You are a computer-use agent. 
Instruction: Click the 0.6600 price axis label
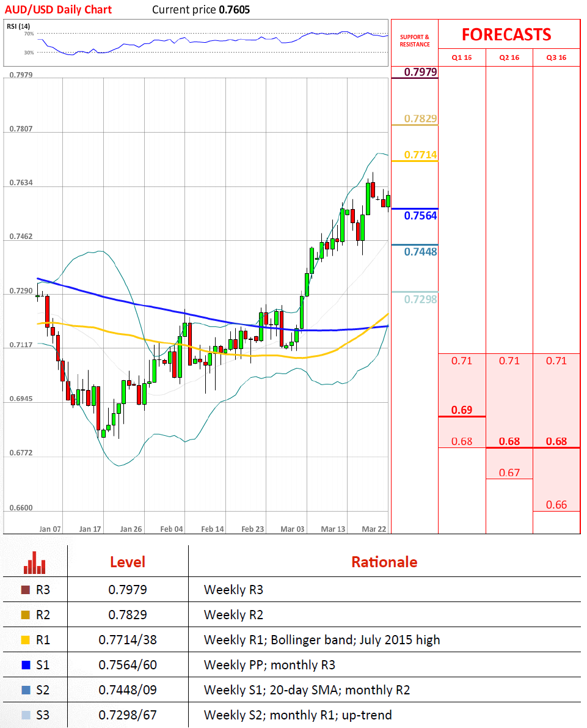pyautogui.click(x=21, y=507)
